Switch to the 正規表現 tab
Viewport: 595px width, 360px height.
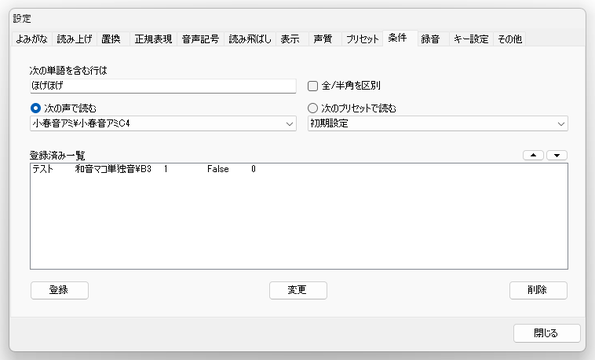[153, 39]
